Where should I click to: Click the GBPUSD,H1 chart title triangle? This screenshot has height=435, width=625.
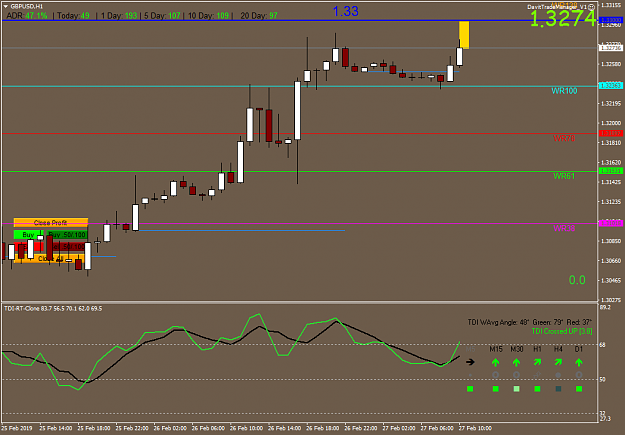6,6
